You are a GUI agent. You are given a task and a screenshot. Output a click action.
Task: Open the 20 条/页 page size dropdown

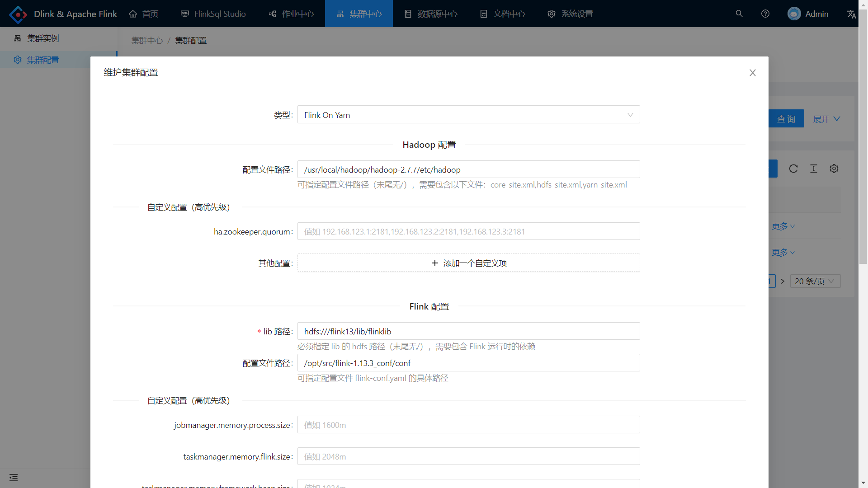point(815,281)
